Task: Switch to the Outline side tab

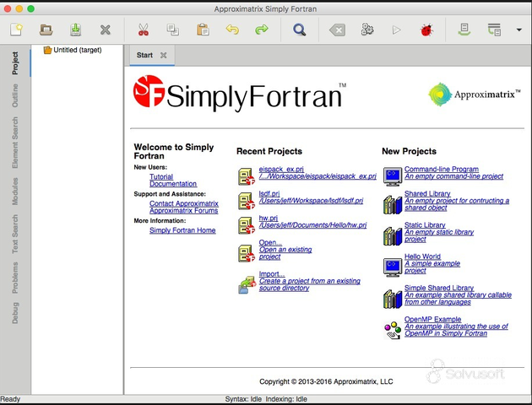Action: point(15,95)
